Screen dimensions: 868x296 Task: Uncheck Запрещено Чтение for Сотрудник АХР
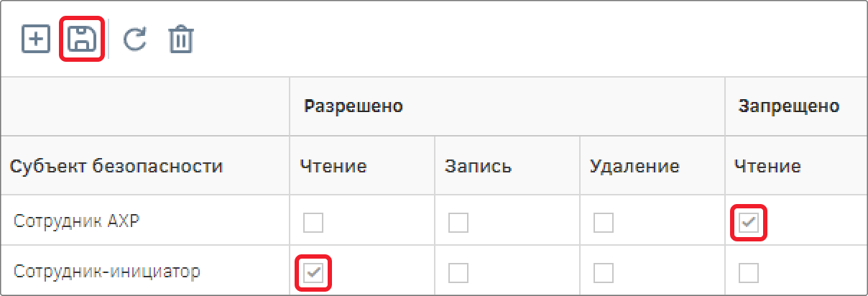(749, 223)
